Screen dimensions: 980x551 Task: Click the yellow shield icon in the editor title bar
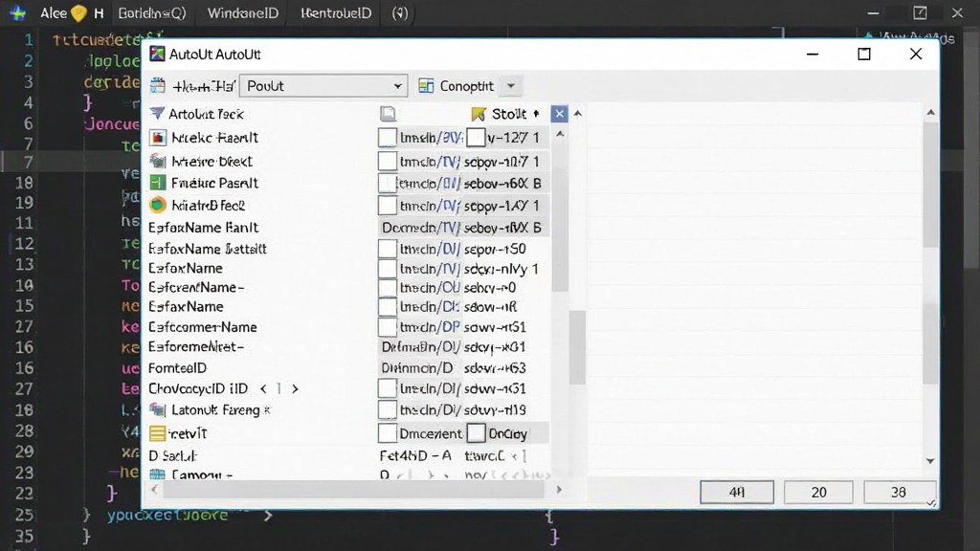click(78, 13)
